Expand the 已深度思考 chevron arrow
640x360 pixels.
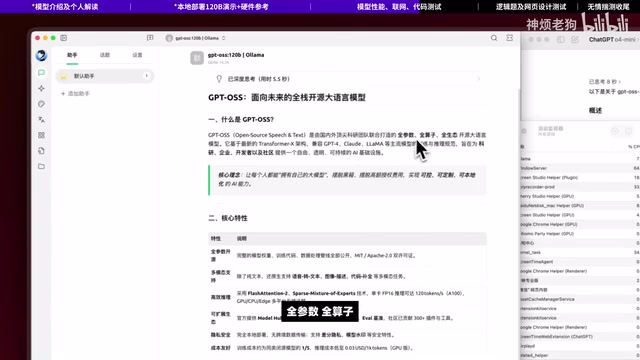pos(479,79)
